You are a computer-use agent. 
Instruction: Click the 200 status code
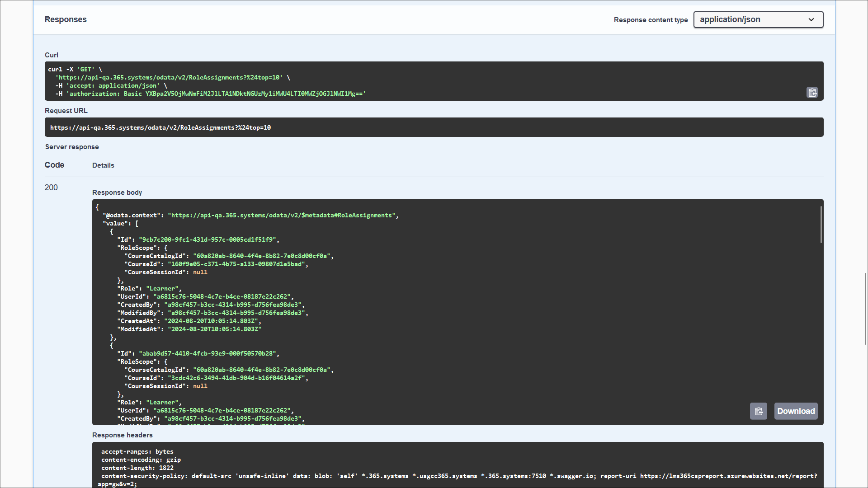tap(51, 188)
